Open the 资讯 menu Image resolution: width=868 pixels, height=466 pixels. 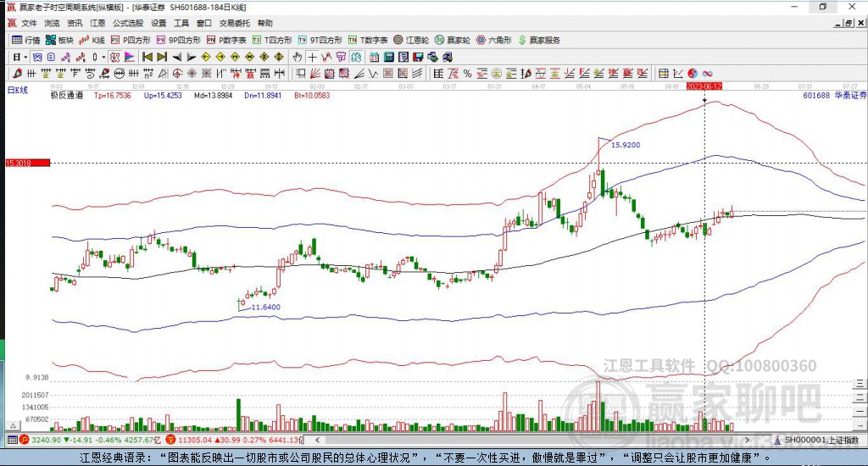(75, 23)
